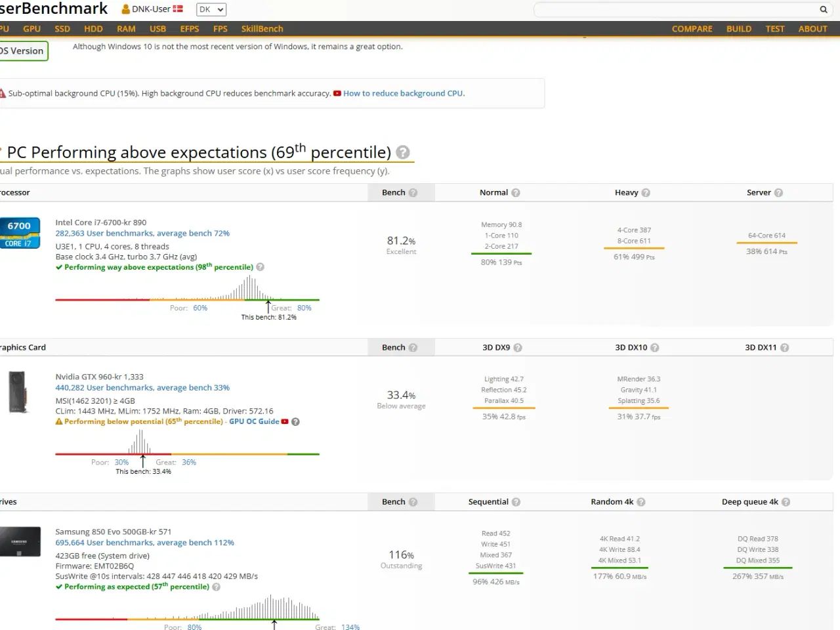Click help icon next to 3D DX9 header

point(518,347)
